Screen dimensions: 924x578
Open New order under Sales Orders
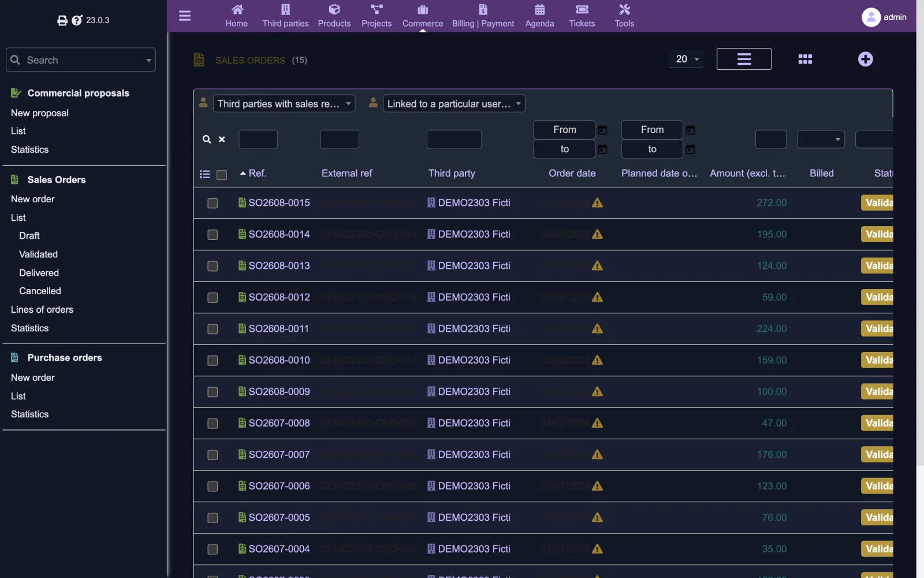pyautogui.click(x=33, y=199)
